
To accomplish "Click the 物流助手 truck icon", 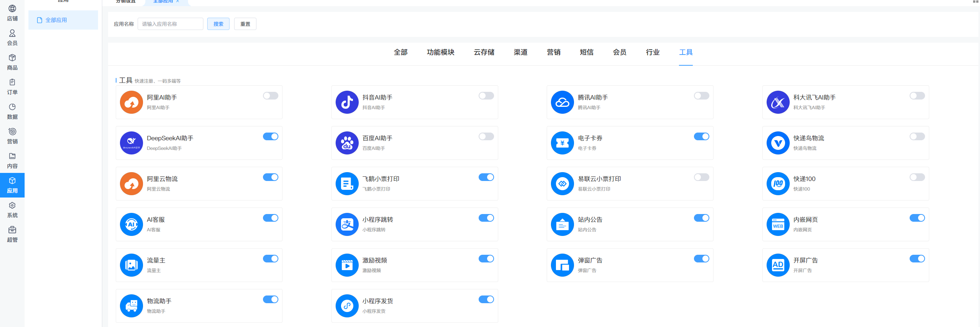I will [x=131, y=306].
